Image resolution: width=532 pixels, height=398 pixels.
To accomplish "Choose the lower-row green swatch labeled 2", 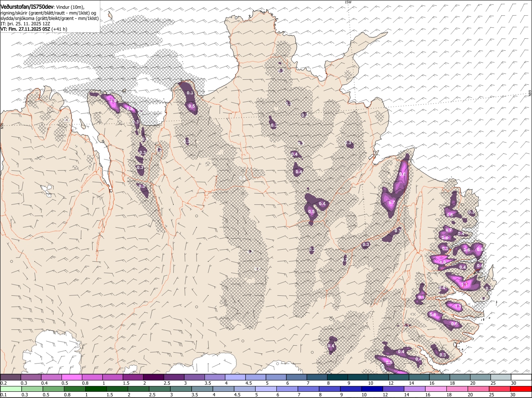I will click(x=138, y=389).
